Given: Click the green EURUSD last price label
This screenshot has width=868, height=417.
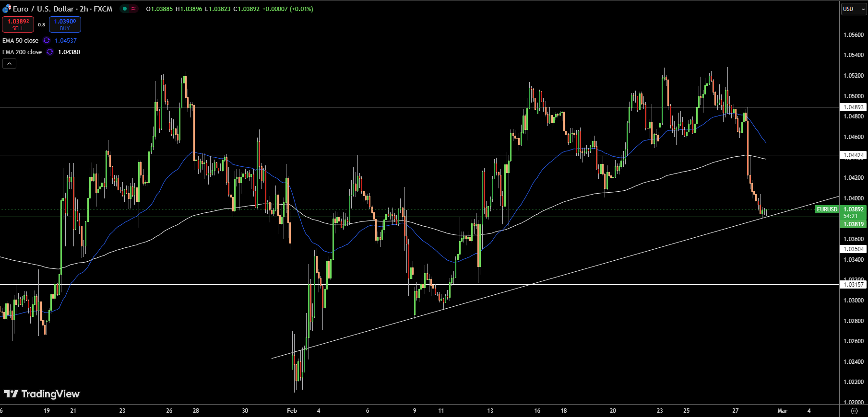Looking at the screenshot, I should [827, 209].
